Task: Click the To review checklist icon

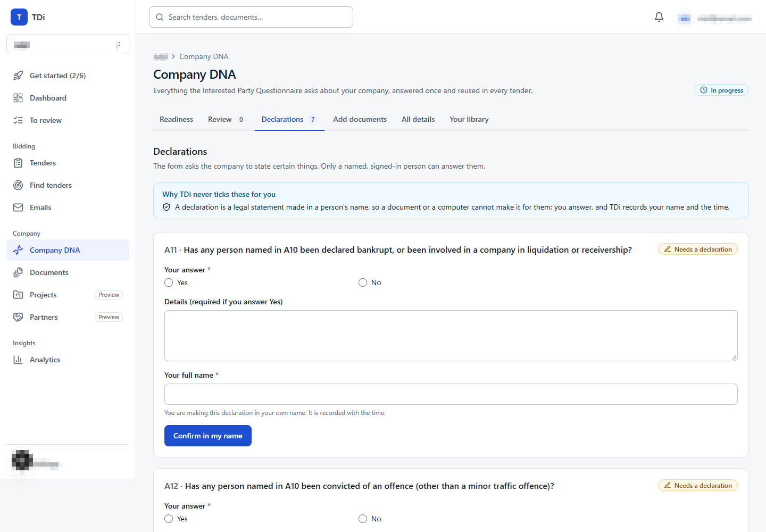Action: [x=18, y=120]
